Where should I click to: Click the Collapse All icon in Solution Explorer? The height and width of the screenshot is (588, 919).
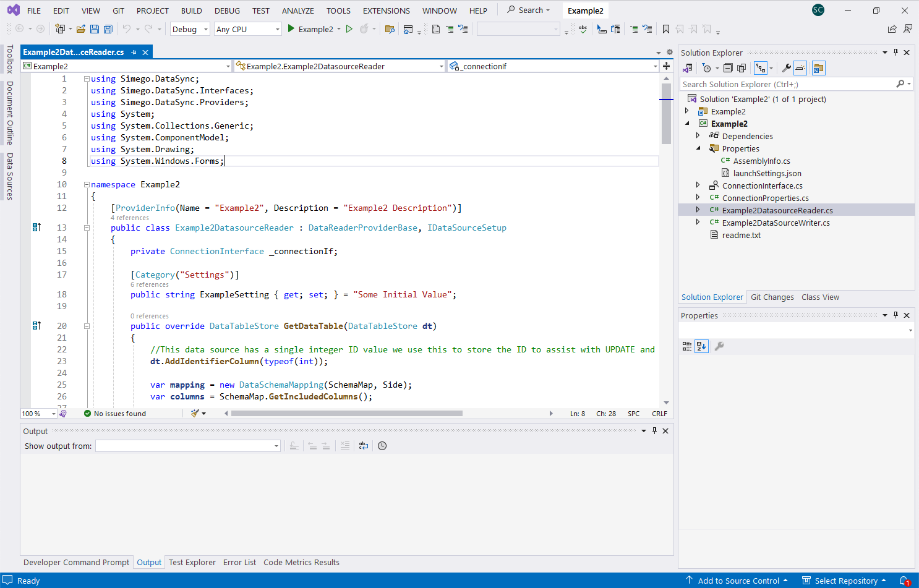tap(728, 68)
